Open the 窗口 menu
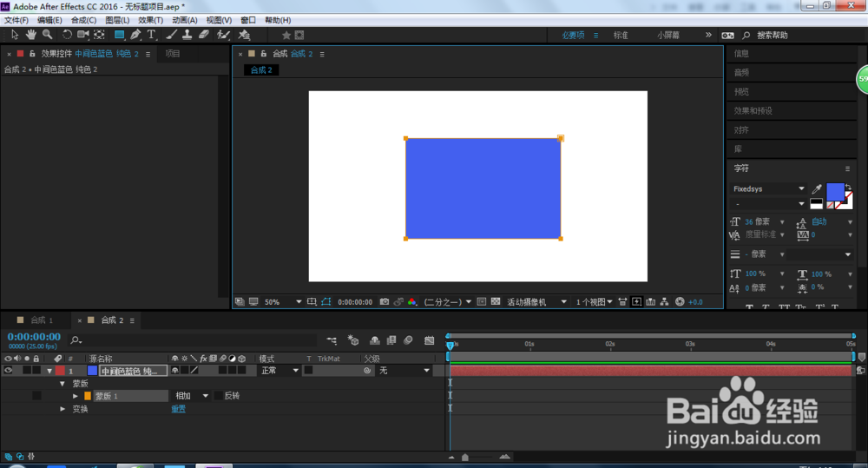The image size is (868, 468). click(248, 20)
